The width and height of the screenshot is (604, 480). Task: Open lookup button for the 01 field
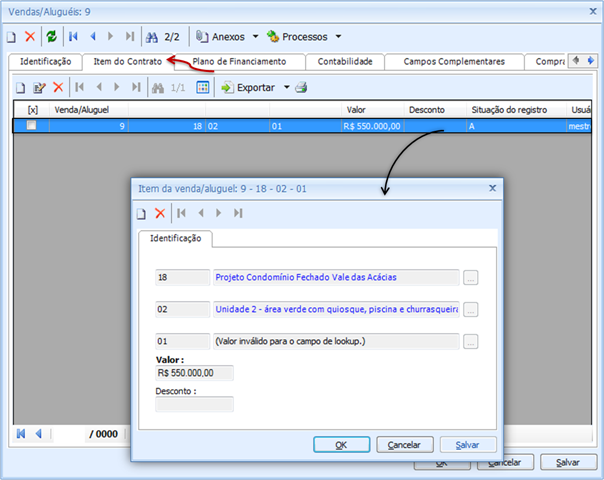click(470, 341)
